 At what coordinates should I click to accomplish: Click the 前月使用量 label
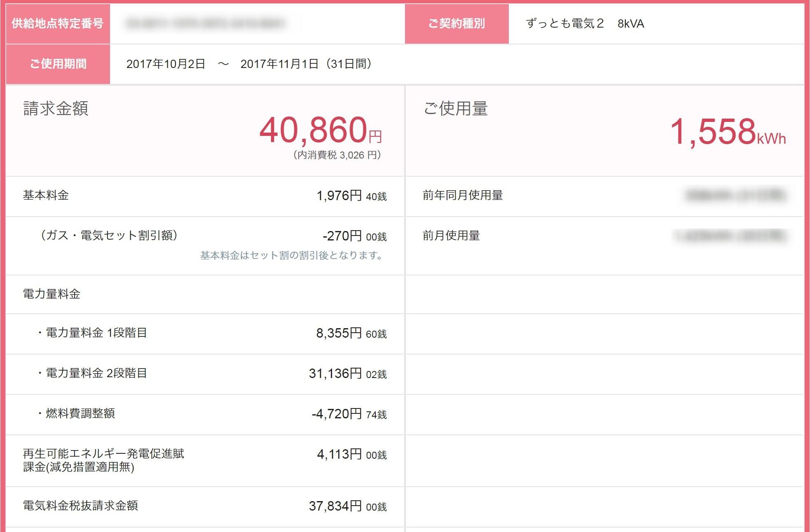[451, 236]
